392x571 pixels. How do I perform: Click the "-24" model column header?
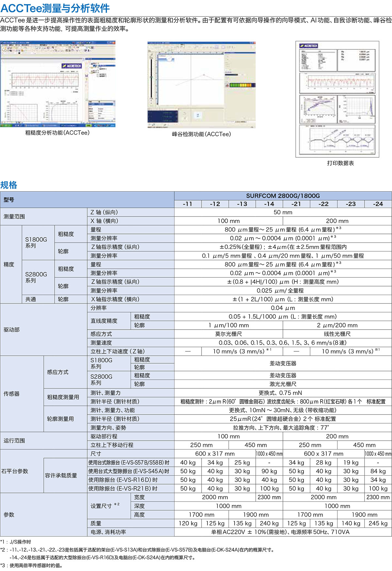tap(378, 204)
